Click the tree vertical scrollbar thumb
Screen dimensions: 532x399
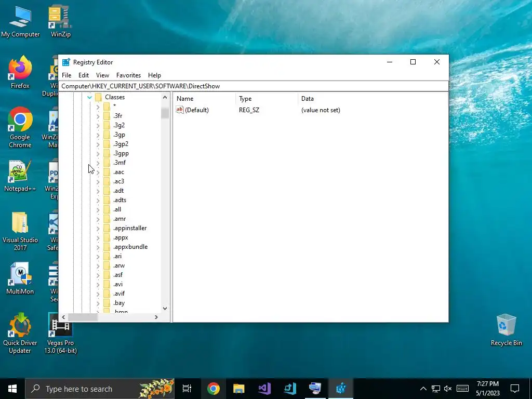tap(165, 113)
